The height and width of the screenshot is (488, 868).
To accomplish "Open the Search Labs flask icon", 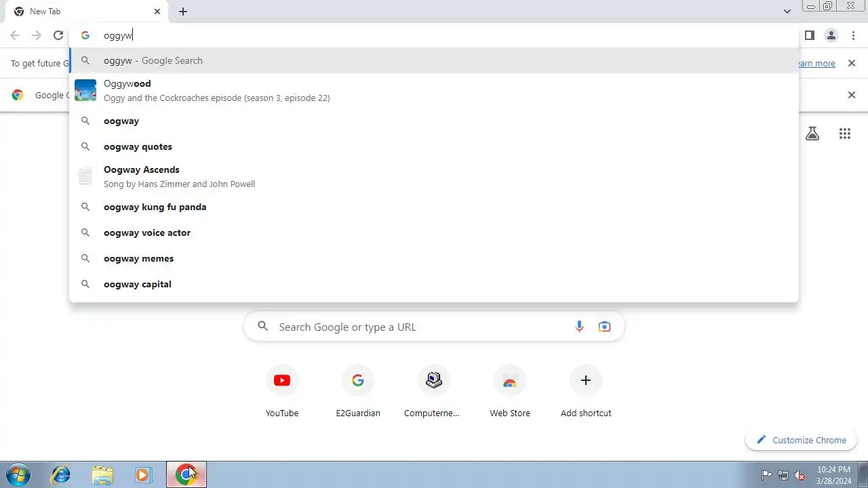I will (812, 134).
